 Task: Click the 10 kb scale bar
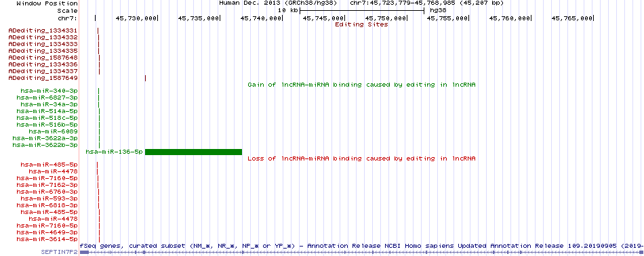tap(362, 10)
